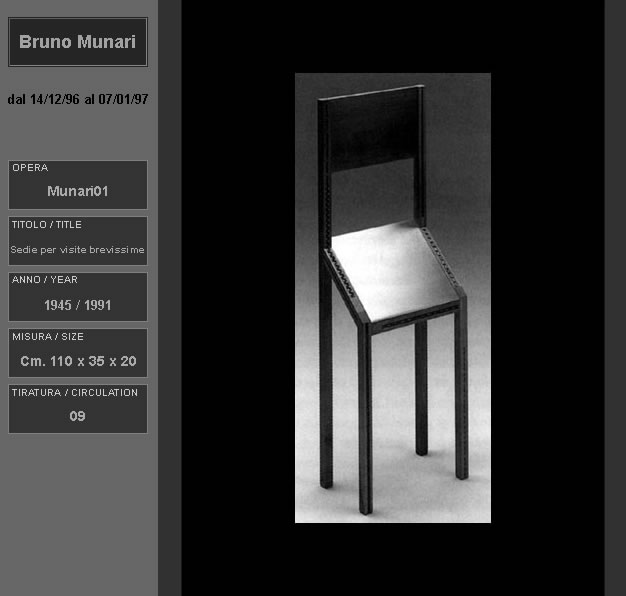Select the exhibition dates 'dal 14/12/96 al 07/01/97'
This screenshot has height=596, width=626.
pos(78,99)
